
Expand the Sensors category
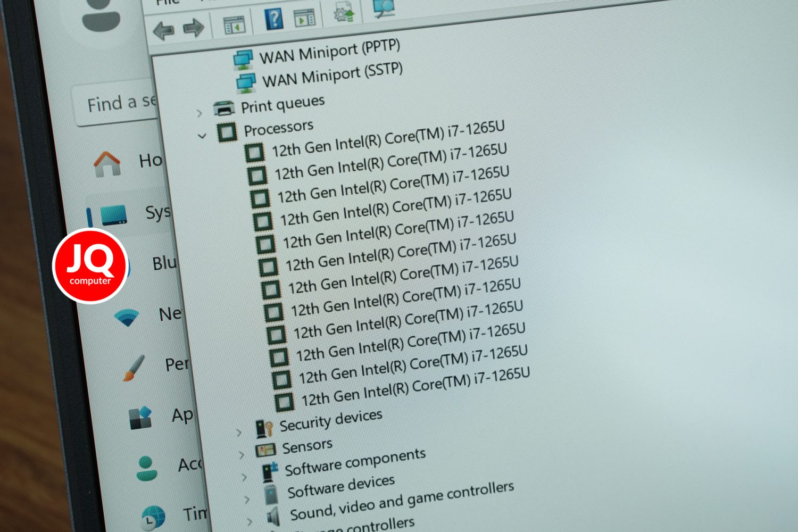[242, 455]
